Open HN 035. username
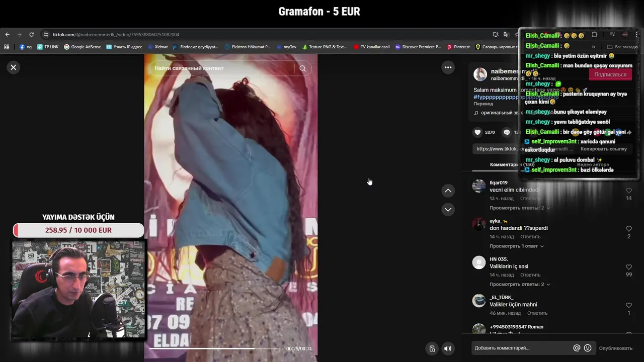 [499, 259]
